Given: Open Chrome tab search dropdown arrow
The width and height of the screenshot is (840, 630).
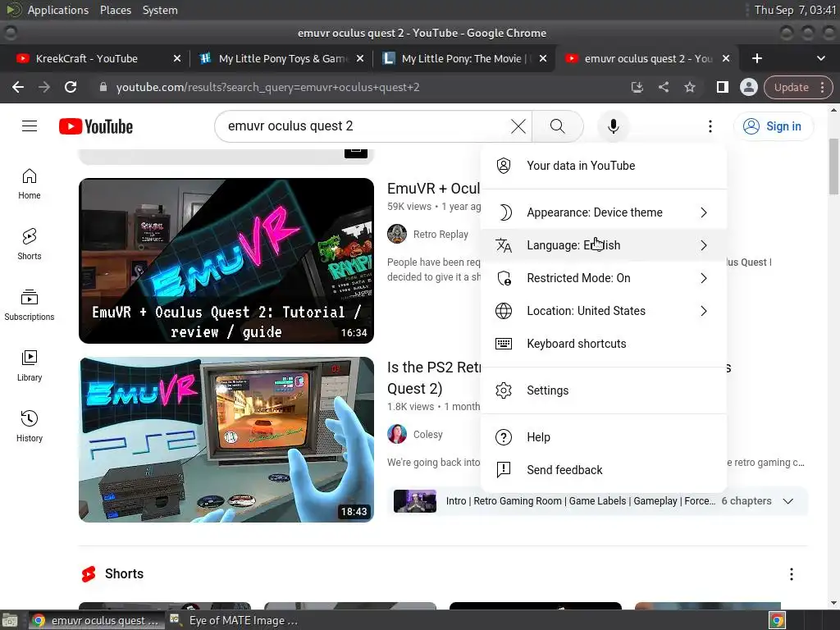Looking at the screenshot, I should [820, 58].
